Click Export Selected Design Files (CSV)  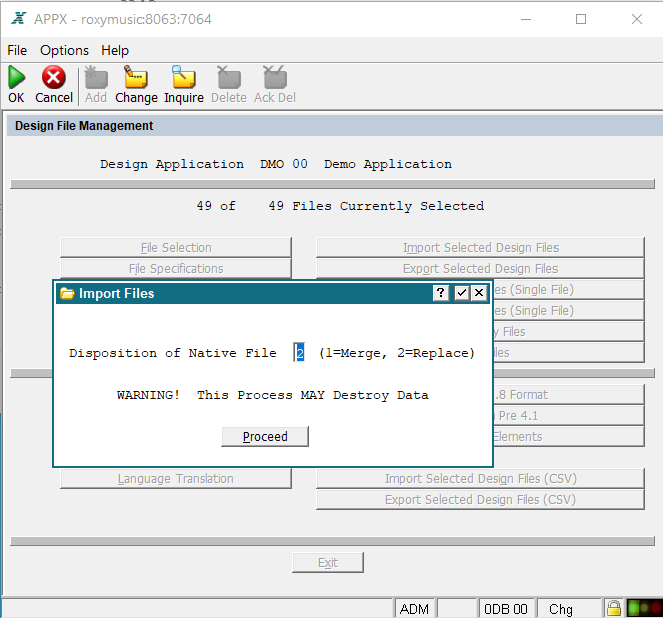[x=480, y=500]
